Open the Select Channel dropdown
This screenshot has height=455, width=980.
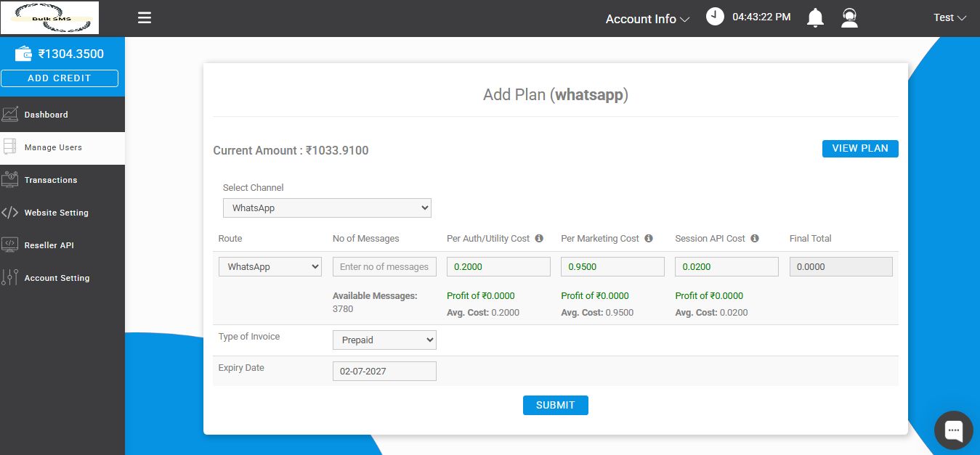[327, 208]
